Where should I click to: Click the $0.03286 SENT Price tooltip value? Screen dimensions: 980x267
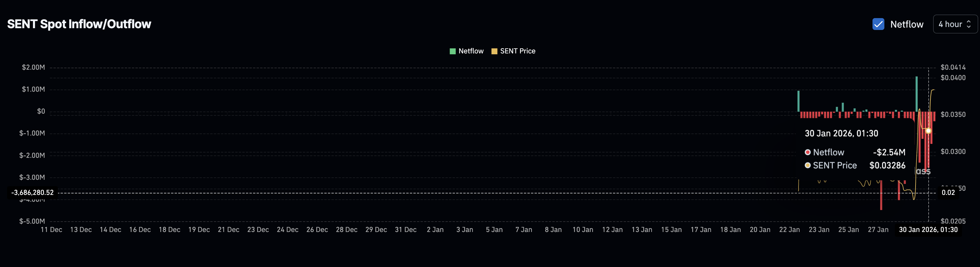(888, 165)
